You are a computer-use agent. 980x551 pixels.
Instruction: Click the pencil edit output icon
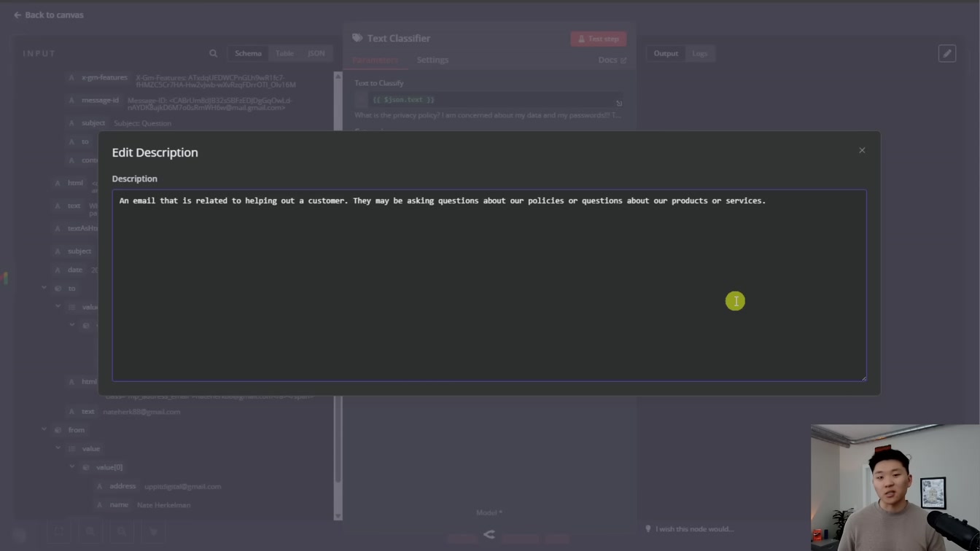947,53
